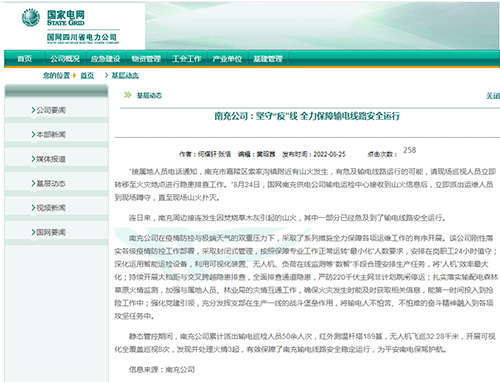500x382 pixels.
Task: Click the State Grid globe logo
Action: coord(31,17)
